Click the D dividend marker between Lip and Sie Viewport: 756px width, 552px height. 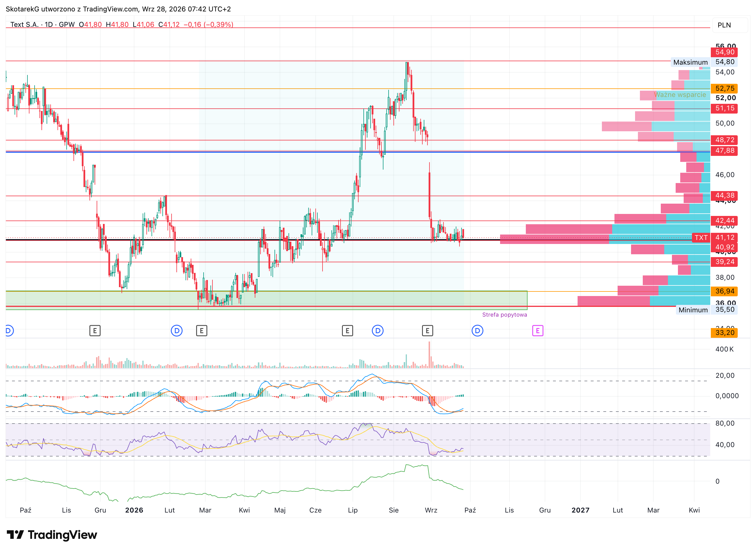(377, 331)
